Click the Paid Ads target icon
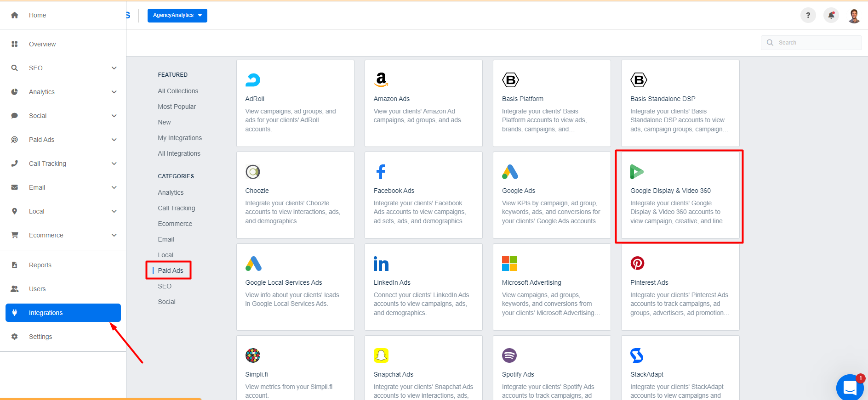The image size is (868, 400). (x=15, y=140)
